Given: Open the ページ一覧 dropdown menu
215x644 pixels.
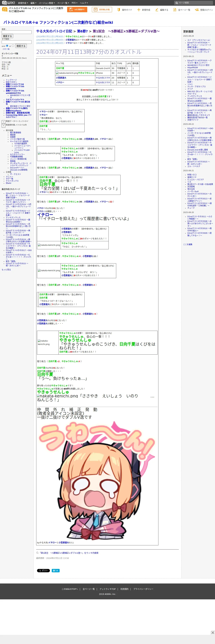Looking at the screenshot, I should tap(63, 3).
